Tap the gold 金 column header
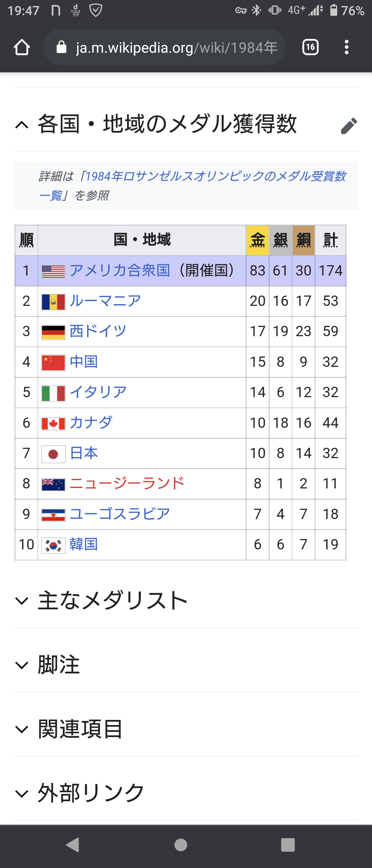 coord(257,240)
